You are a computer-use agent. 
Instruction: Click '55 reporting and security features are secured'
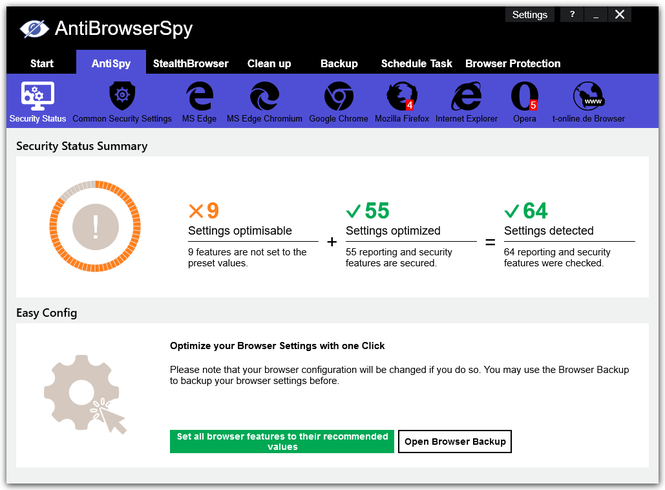tap(399, 258)
